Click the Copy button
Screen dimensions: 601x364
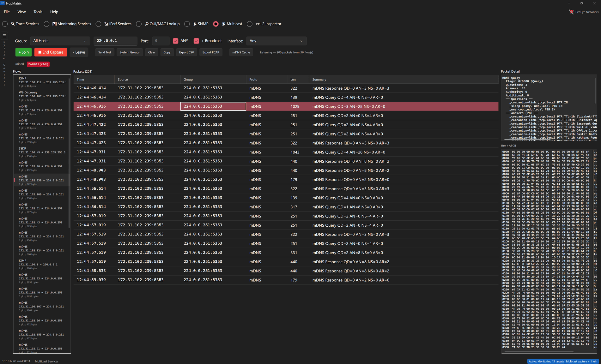(x=167, y=52)
